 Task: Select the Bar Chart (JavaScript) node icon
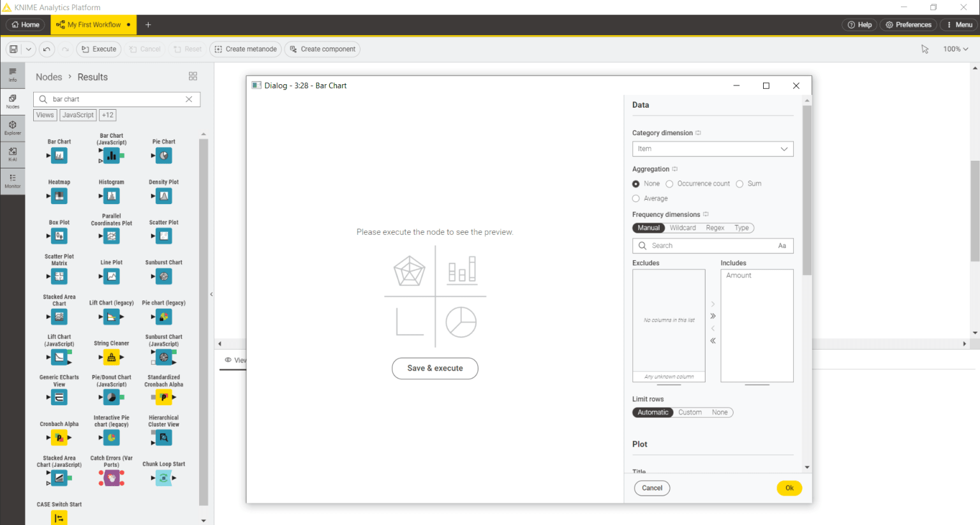tap(112, 156)
